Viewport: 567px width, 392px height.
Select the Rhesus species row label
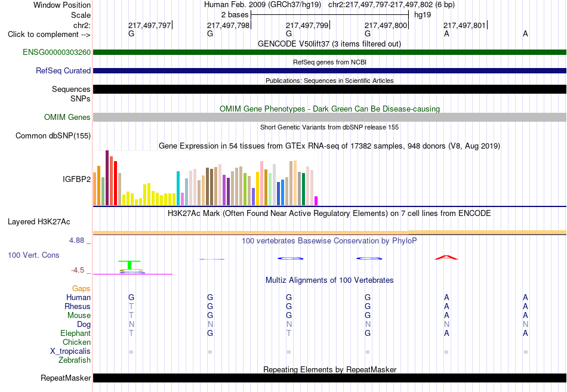tap(78, 306)
